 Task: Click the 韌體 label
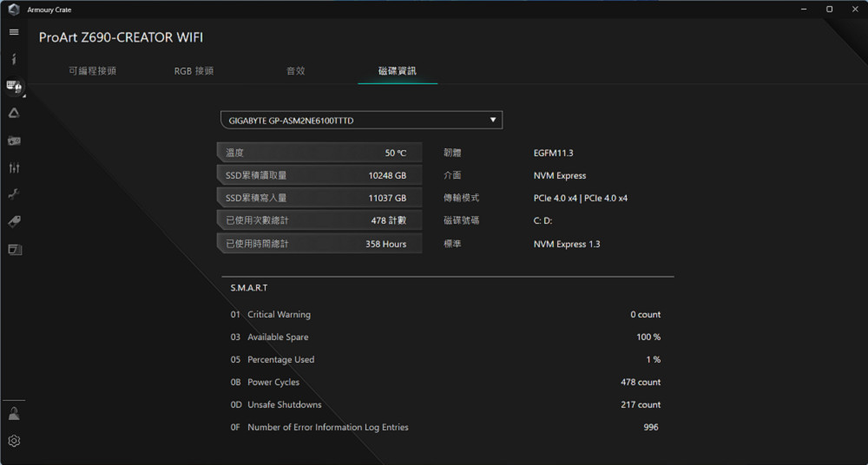click(x=452, y=153)
